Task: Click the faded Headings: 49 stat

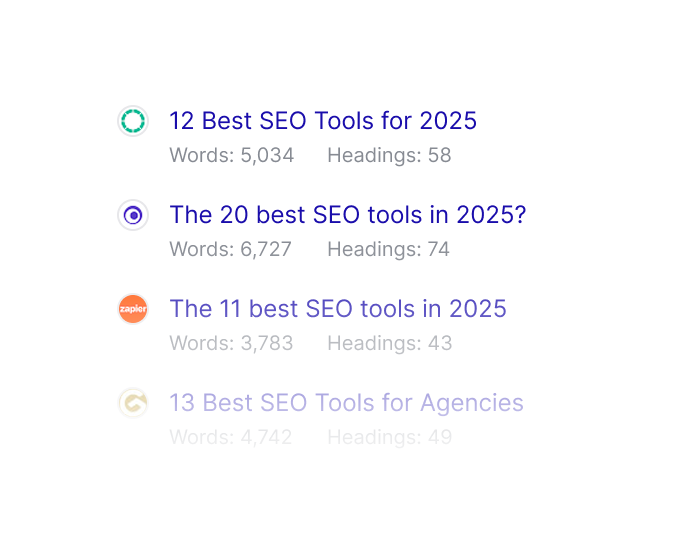Action: [390, 437]
